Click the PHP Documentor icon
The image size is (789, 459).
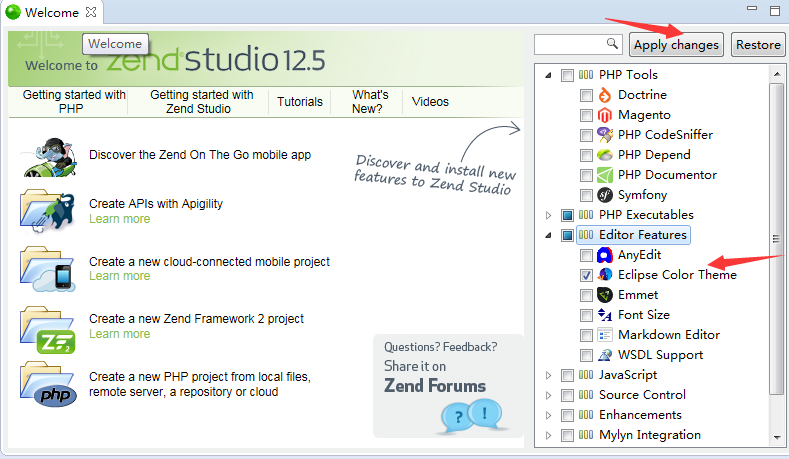[604, 175]
